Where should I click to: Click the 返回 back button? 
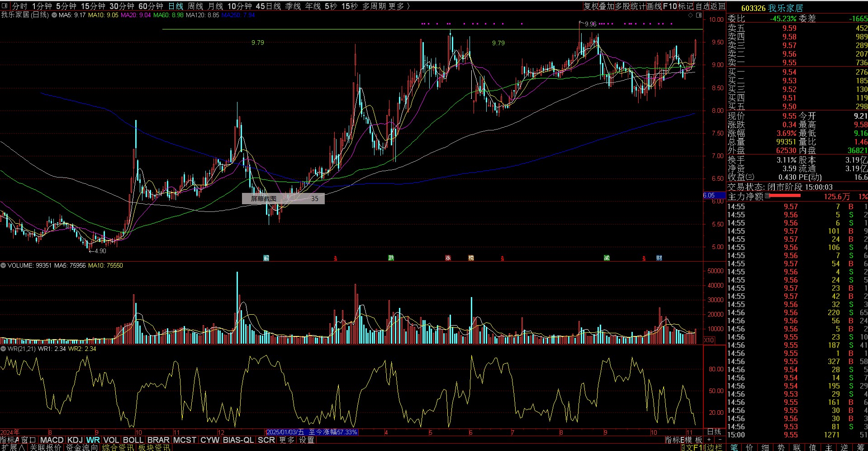coord(719,6)
